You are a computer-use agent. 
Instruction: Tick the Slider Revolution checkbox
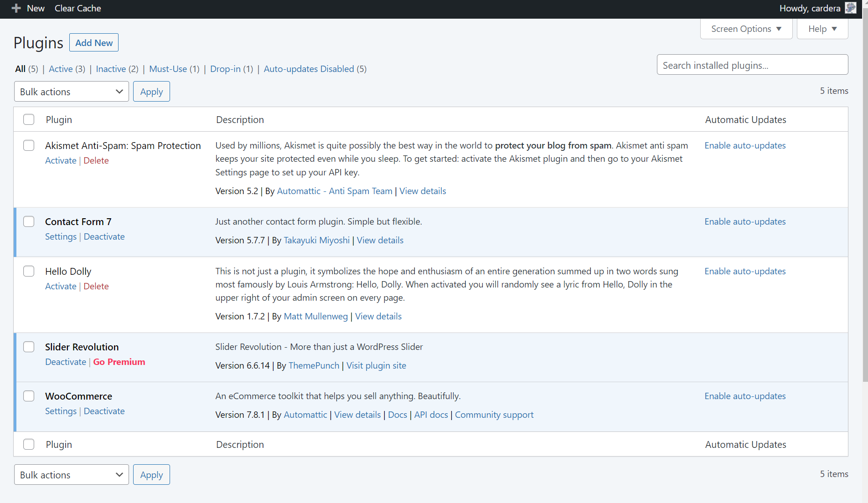pyautogui.click(x=29, y=347)
